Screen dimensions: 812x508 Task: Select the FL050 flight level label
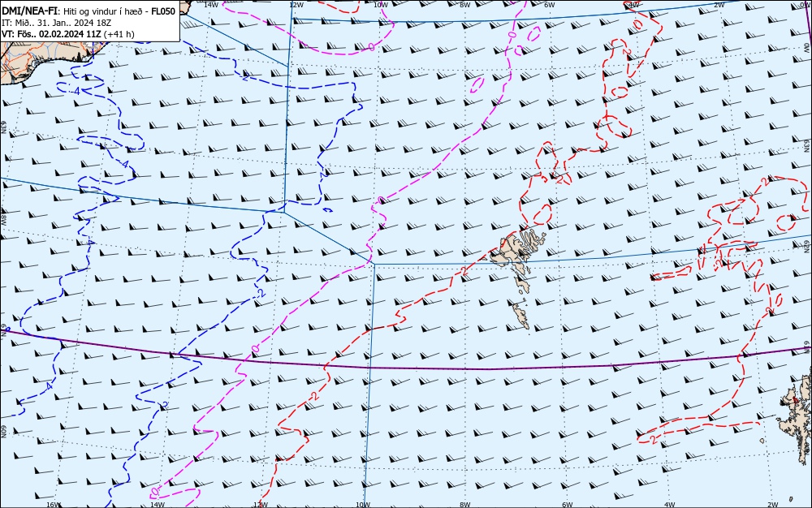(163, 11)
